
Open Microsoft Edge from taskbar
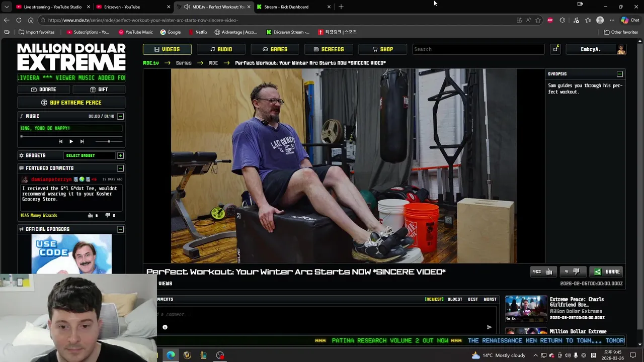click(171, 355)
